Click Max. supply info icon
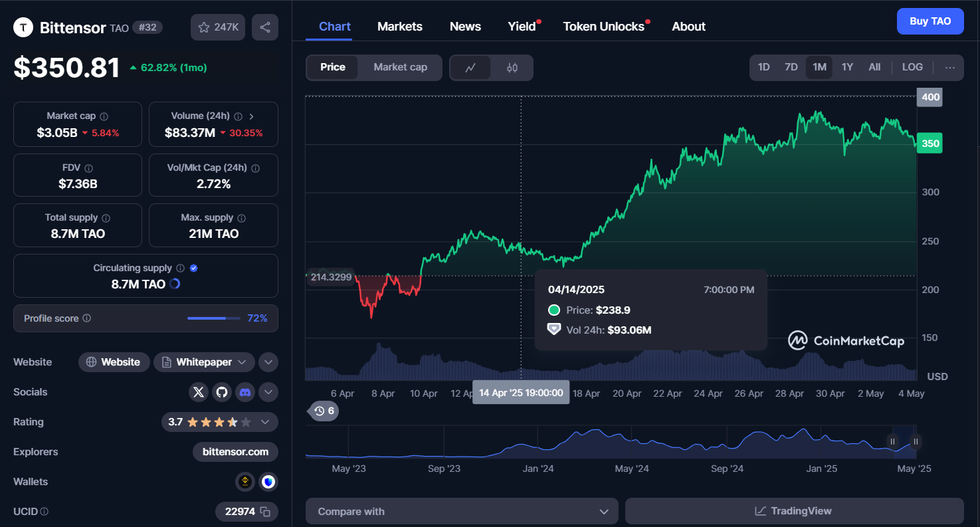 [x=241, y=218]
